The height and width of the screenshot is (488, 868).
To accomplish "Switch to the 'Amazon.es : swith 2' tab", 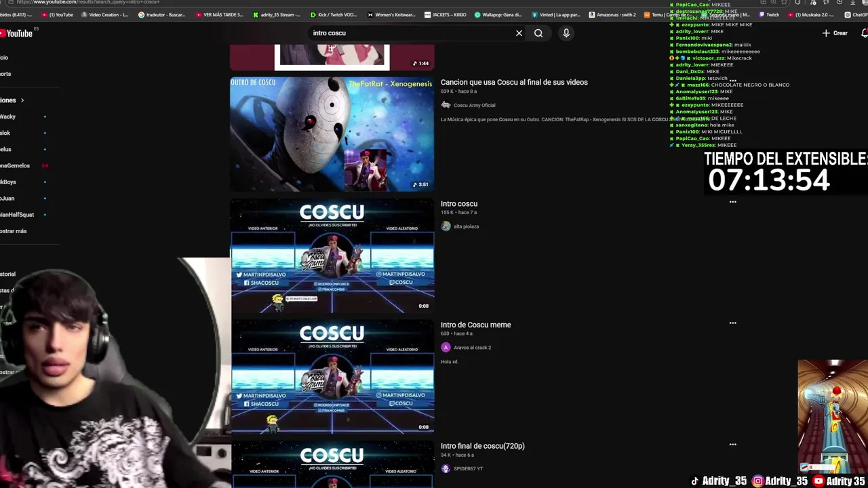I will point(613,14).
